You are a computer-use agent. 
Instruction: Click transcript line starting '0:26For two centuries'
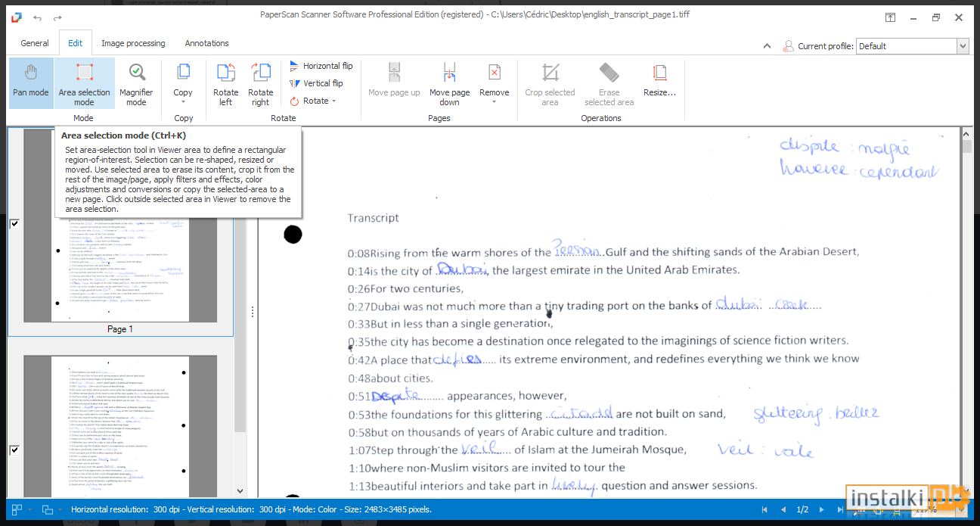(x=405, y=288)
